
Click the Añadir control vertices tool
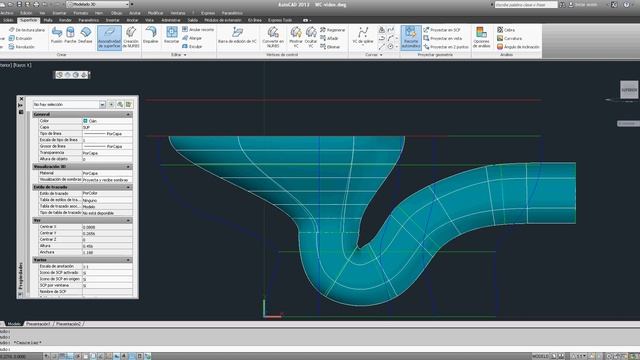coord(329,38)
